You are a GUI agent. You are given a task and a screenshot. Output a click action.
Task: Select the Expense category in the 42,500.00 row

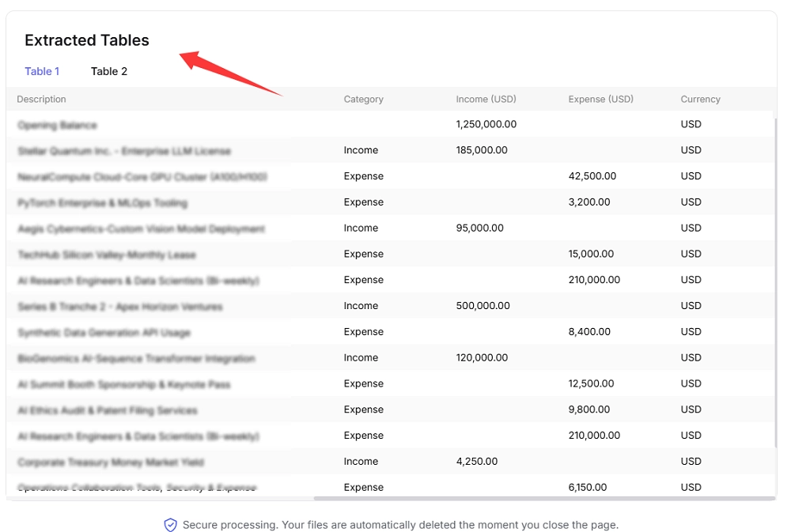coord(363,176)
